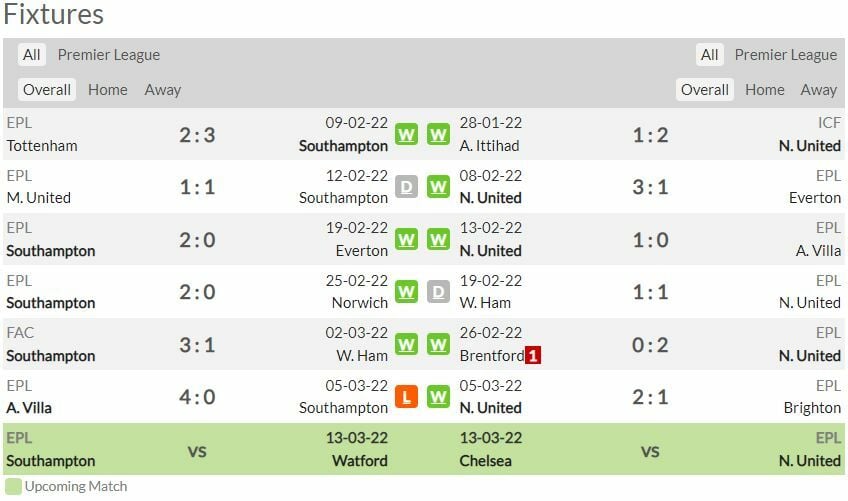Click W badge next to Everton 19-02-22
Screen dimensions: 848x501
406,240
